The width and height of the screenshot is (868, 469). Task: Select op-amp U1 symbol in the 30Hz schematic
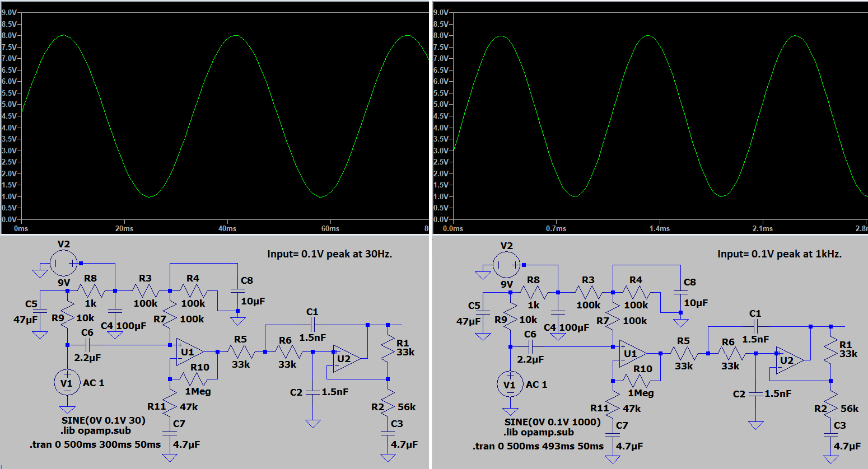189,352
